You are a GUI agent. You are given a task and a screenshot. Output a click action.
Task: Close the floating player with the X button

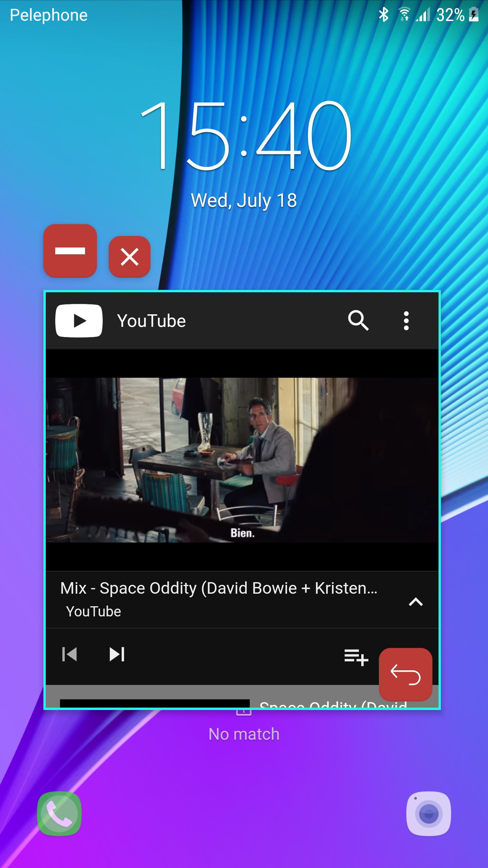(129, 257)
